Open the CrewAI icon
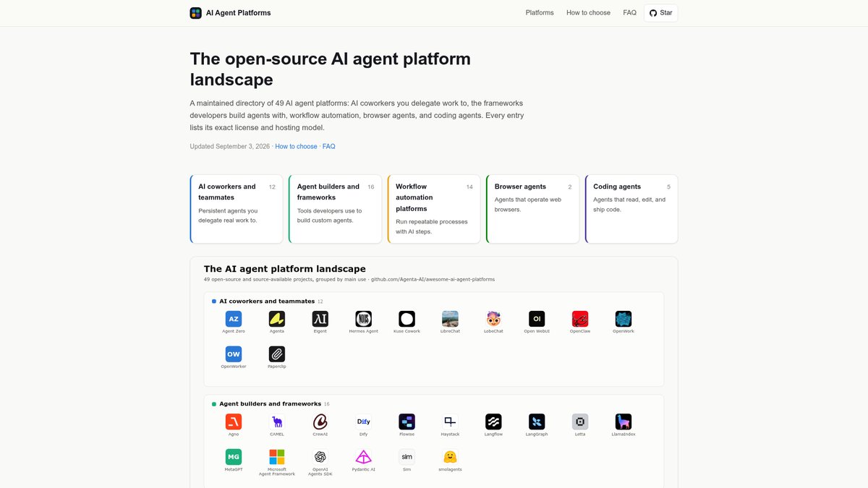 [x=320, y=421]
